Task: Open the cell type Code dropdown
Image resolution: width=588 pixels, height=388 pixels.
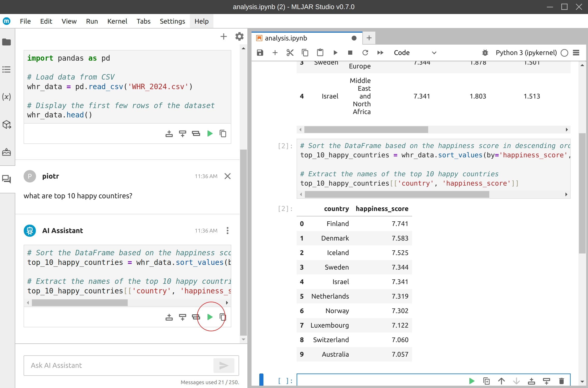Action: [x=415, y=53]
